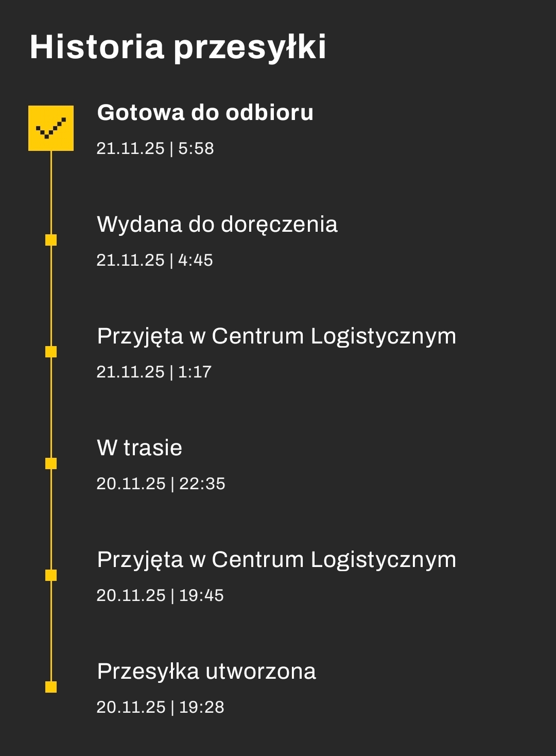
Task: Click the '20.11.25 | 19:45' timestamp
Action: (160, 595)
